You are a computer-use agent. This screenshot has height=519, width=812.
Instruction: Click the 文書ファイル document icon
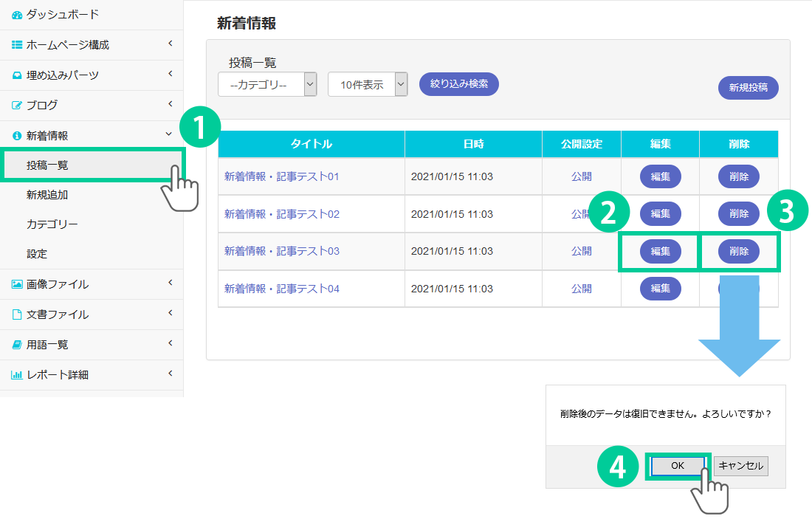point(17,315)
